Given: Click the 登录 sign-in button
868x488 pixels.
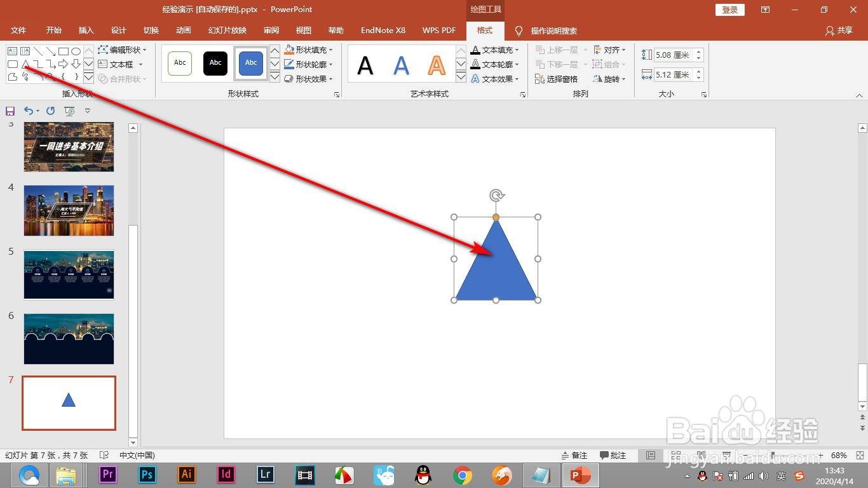Looking at the screenshot, I should (x=730, y=10).
